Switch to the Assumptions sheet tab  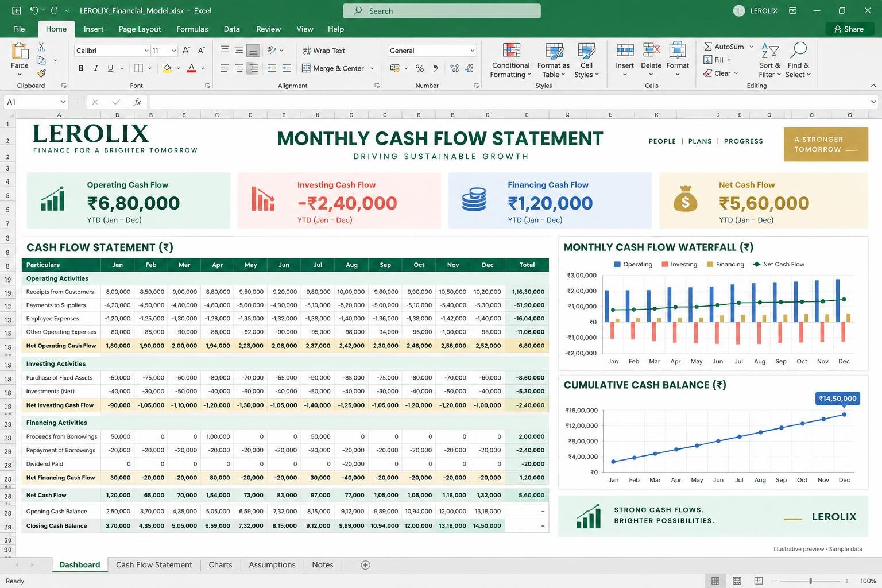272,565
